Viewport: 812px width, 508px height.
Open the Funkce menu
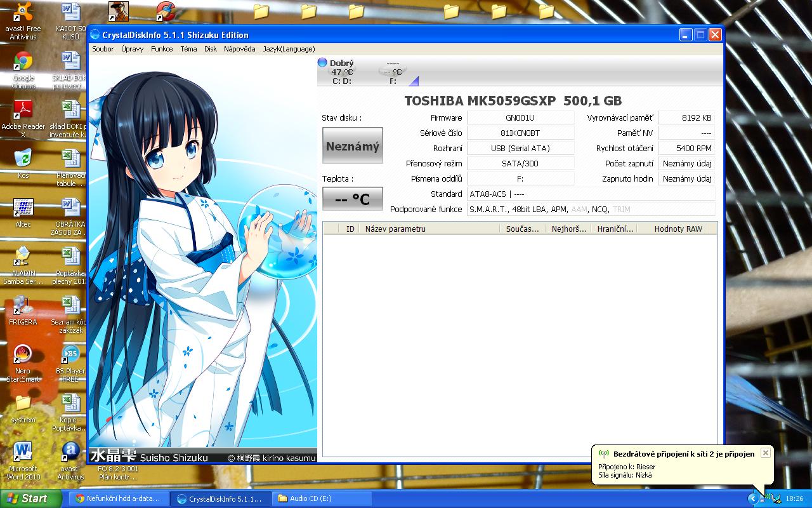click(x=162, y=49)
